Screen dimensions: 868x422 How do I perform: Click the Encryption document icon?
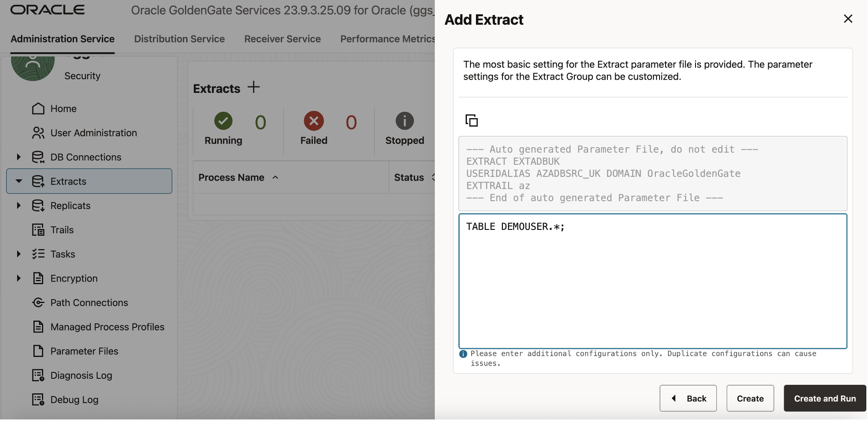pos(38,279)
